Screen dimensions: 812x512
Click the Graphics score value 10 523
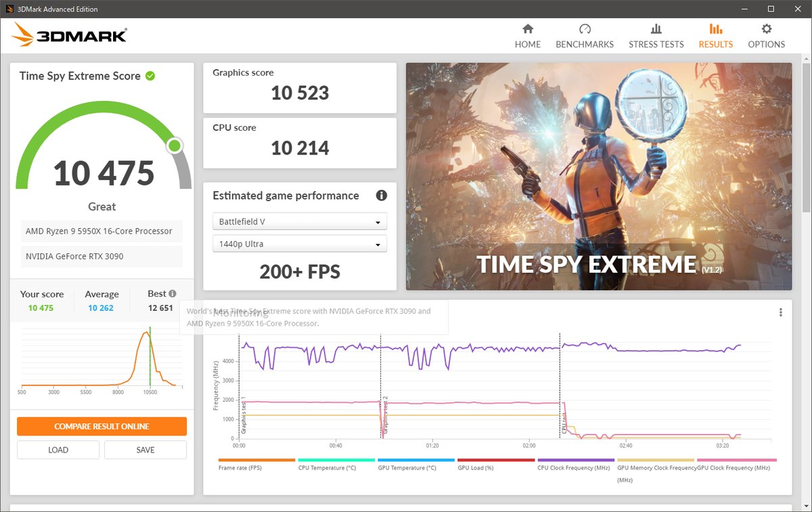click(300, 93)
